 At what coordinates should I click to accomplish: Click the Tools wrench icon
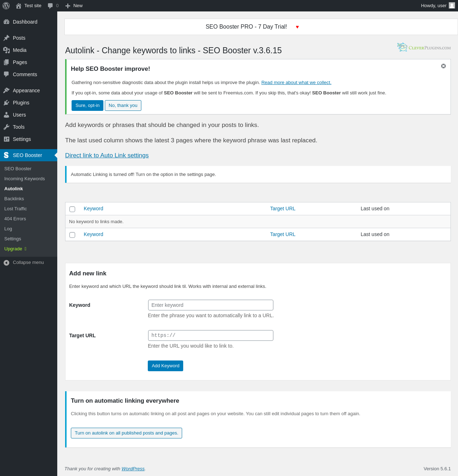pos(6,127)
